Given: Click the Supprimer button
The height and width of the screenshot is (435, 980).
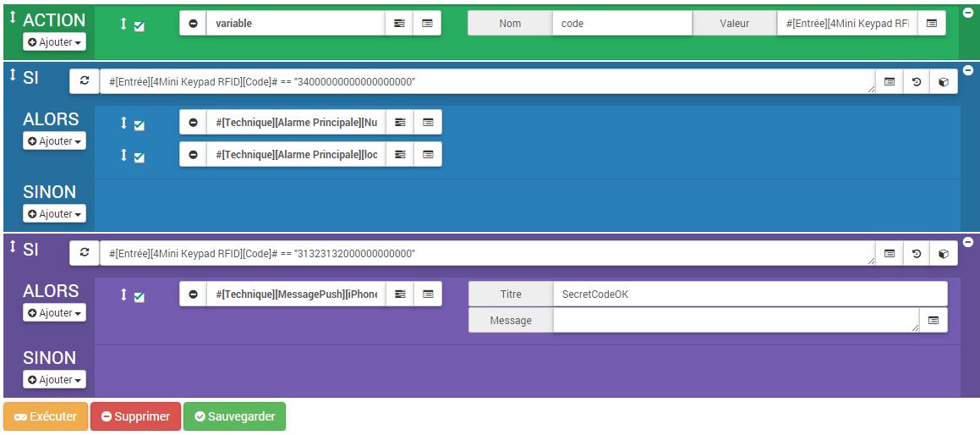Looking at the screenshot, I should pos(135,416).
